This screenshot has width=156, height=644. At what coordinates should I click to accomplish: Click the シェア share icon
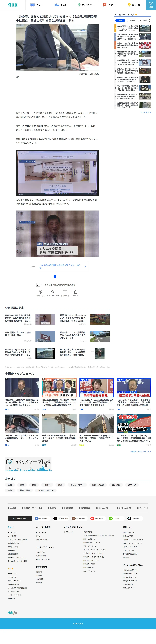76,292
